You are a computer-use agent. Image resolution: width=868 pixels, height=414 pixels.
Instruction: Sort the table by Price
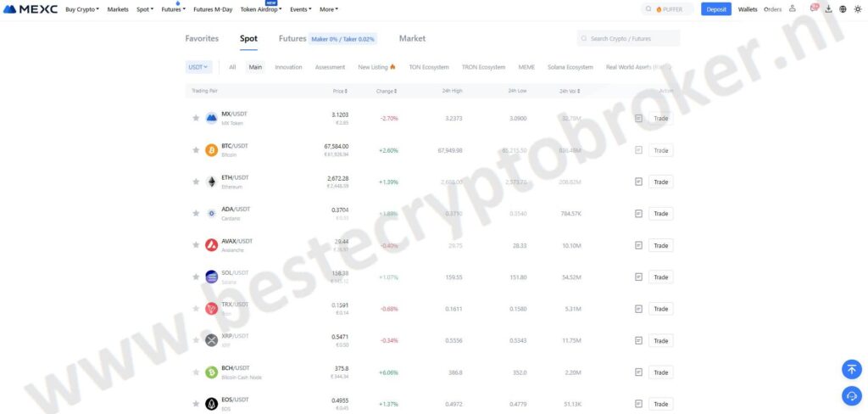(x=340, y=91)
